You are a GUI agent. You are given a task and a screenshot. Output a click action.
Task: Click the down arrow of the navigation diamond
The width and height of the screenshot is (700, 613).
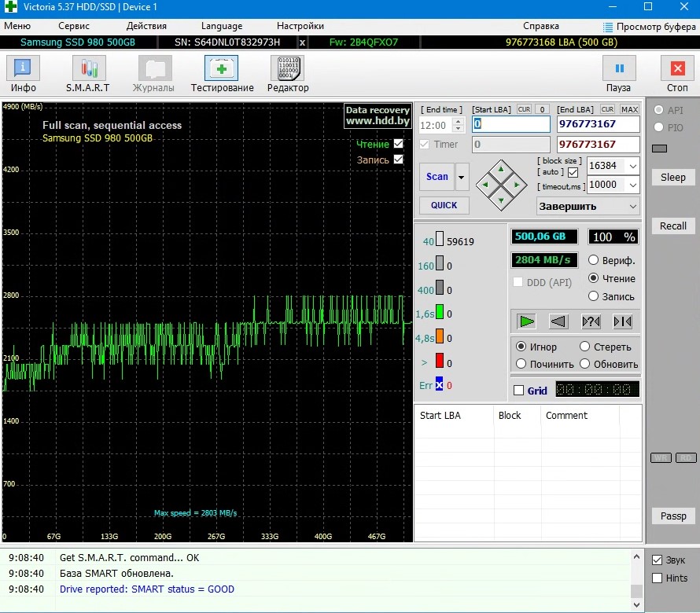(x=501, y=200)
